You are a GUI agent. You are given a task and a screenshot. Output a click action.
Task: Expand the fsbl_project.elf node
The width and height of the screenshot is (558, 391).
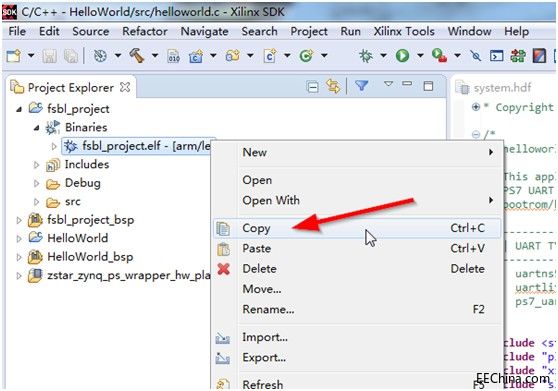click(x=54, y=146)
